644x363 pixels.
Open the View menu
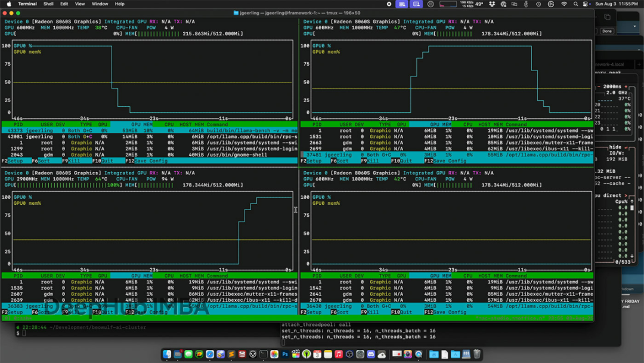pyautogui.click(x=79, y=4)
